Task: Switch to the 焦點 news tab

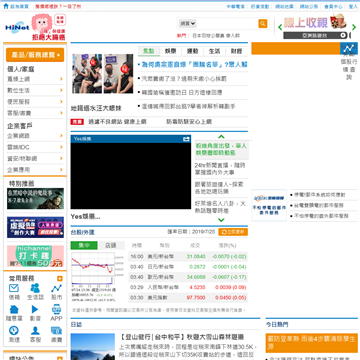Action: [149, 51]
